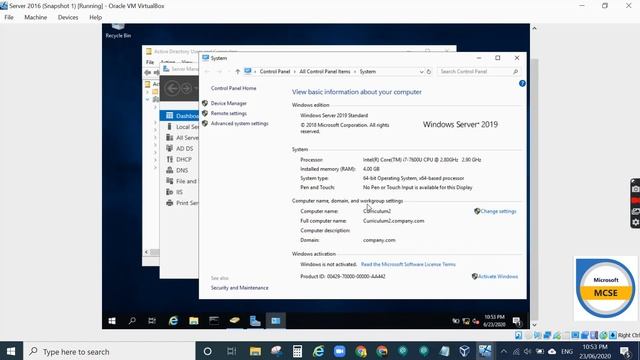Launch Internet Explorer in guest taskbar
640x360 pixels.
(x=173, y=321)
